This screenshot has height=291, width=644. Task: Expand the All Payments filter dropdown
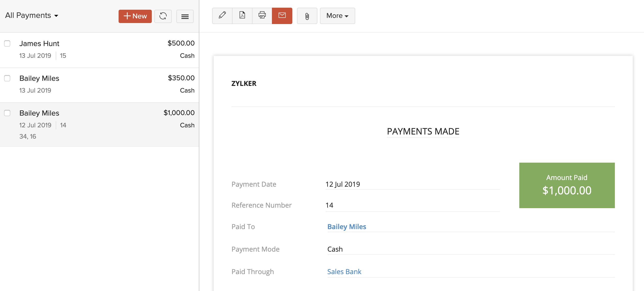click(32, 16)
